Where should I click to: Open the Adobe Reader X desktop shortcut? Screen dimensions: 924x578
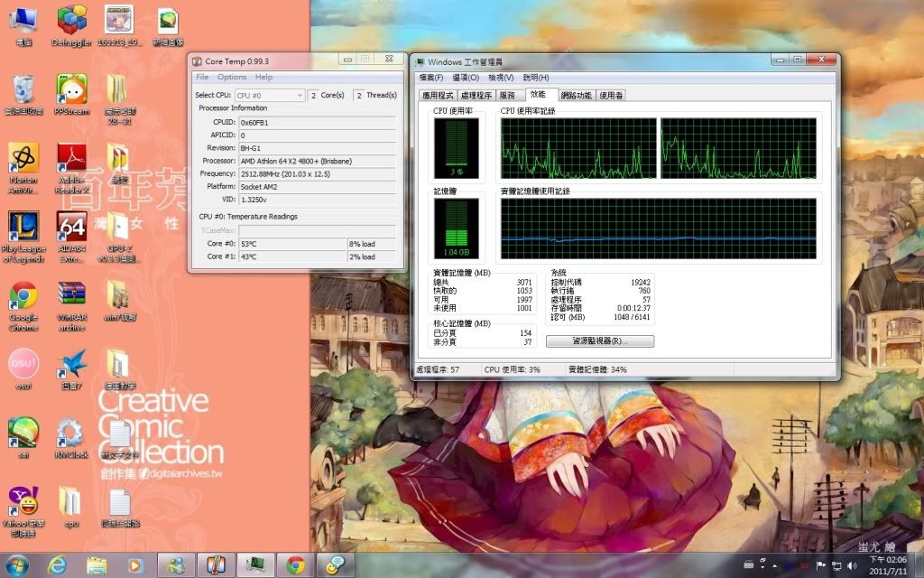click(72, 167)
